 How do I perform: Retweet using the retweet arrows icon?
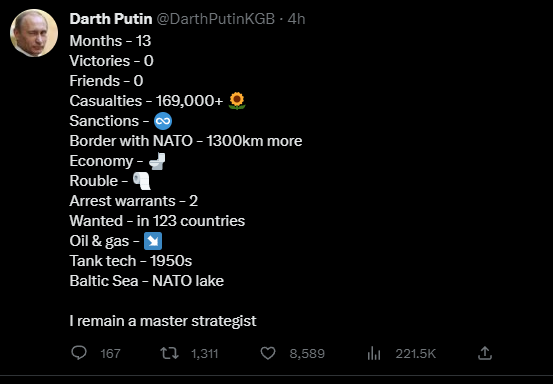[x=169, y=353]
